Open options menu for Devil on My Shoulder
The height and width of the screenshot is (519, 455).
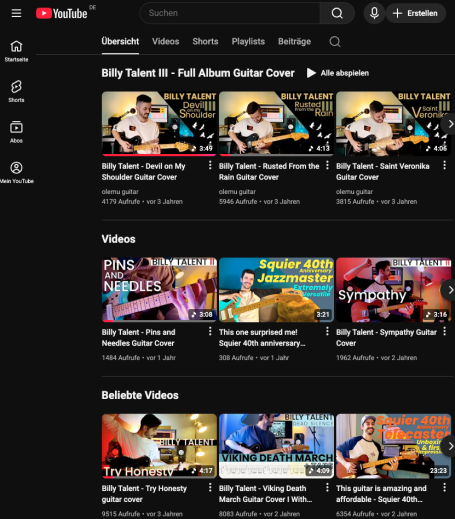(210, 165)
